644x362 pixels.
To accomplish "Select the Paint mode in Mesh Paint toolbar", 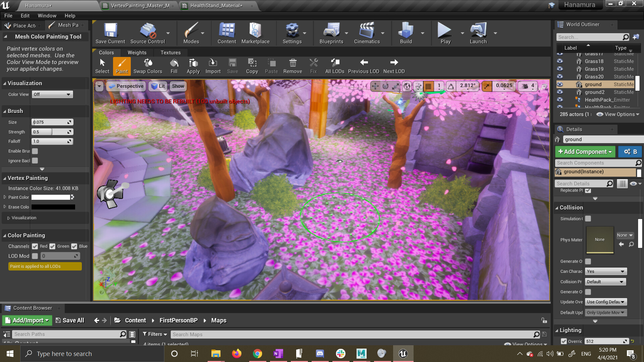I will pyautogui.click(x=122, y=66).
